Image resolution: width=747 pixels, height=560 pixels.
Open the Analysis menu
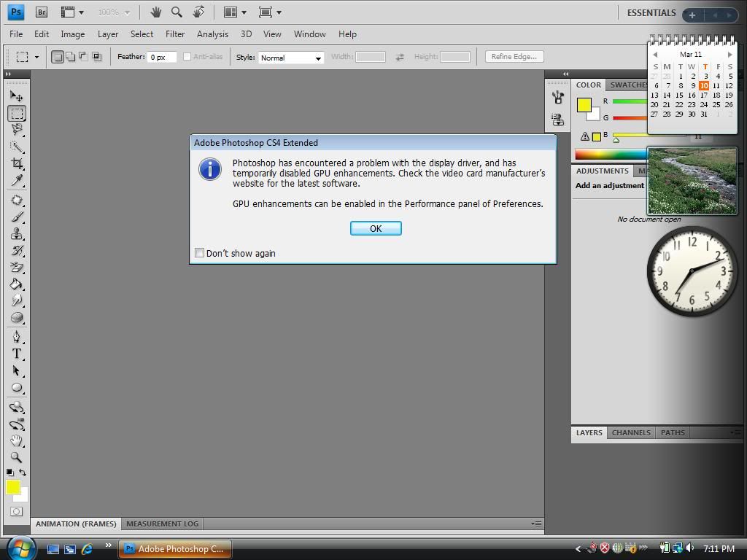click(x=212, y=34)
